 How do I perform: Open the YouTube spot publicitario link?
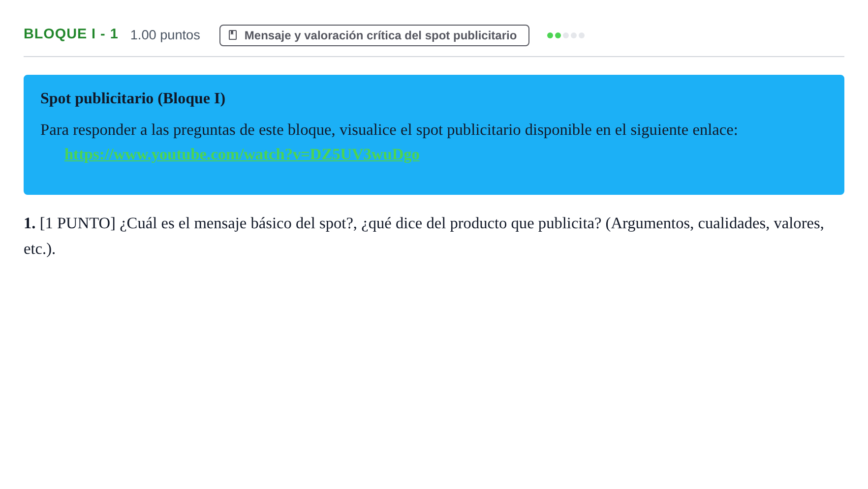point(242,154)
